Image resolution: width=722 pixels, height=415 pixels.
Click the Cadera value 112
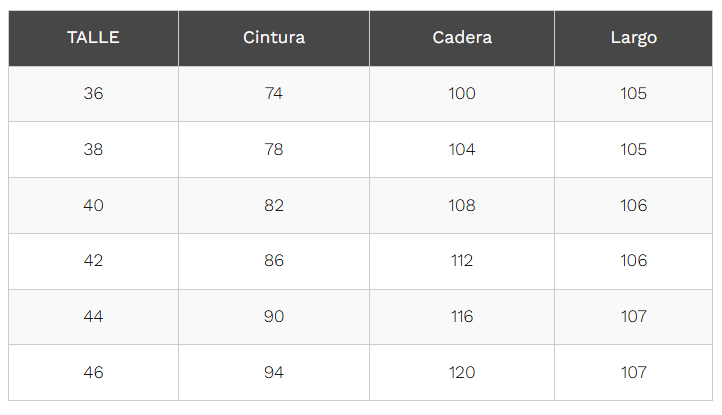point(462,261)
